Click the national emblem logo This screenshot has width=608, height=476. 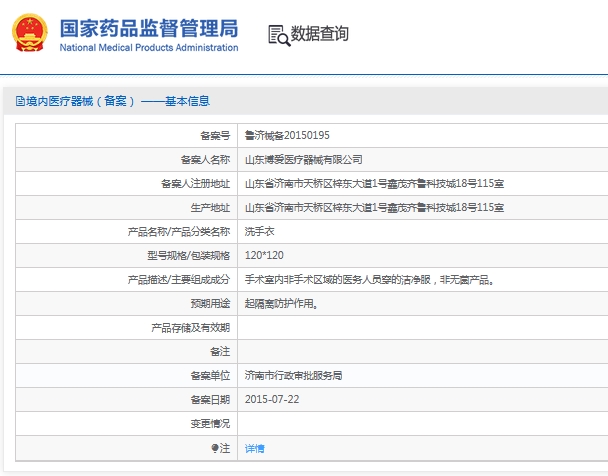[x=30, y=33]
